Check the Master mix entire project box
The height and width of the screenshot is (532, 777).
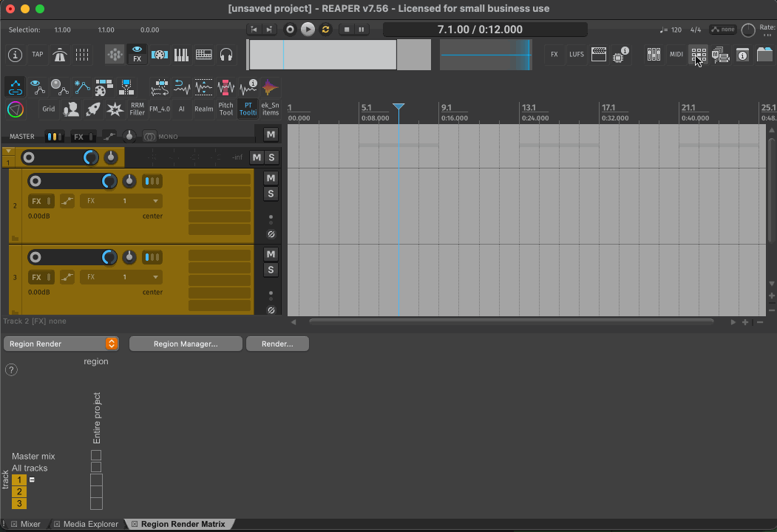(x=96, y=455)
